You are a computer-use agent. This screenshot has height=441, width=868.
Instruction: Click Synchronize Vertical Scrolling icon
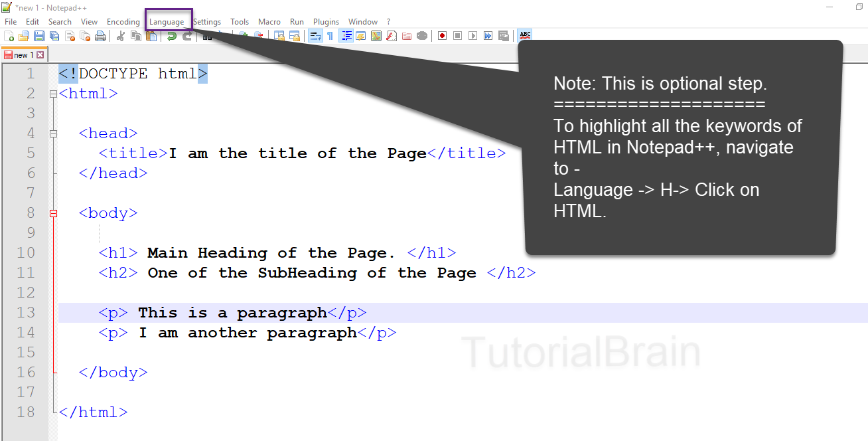tap(279, 36)
